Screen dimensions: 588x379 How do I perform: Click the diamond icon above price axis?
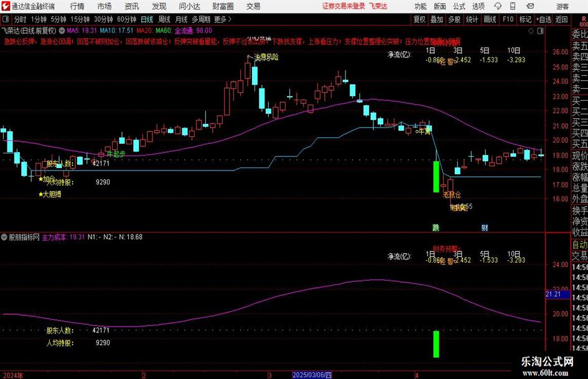point(531,30)
